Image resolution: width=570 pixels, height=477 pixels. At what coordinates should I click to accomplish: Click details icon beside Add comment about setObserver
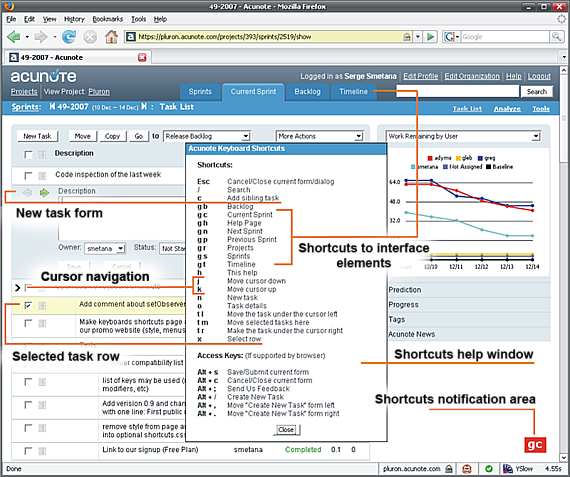point(42,305)
